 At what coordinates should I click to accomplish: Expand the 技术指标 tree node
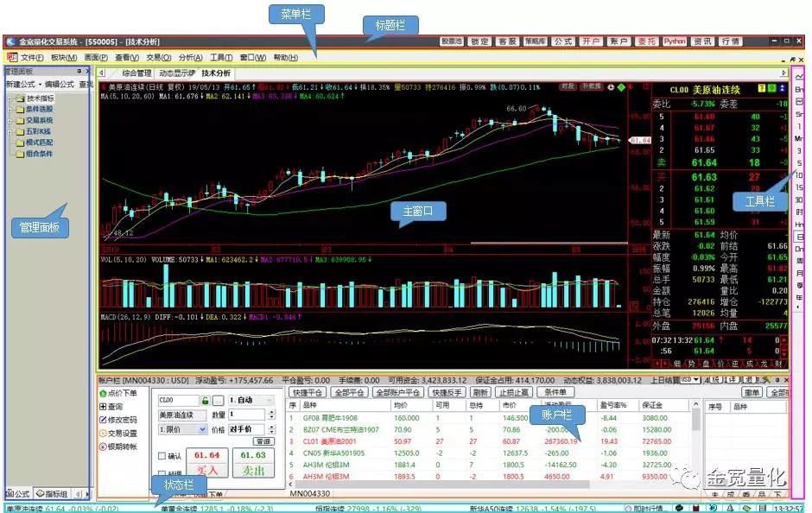(x=10, y=98)
